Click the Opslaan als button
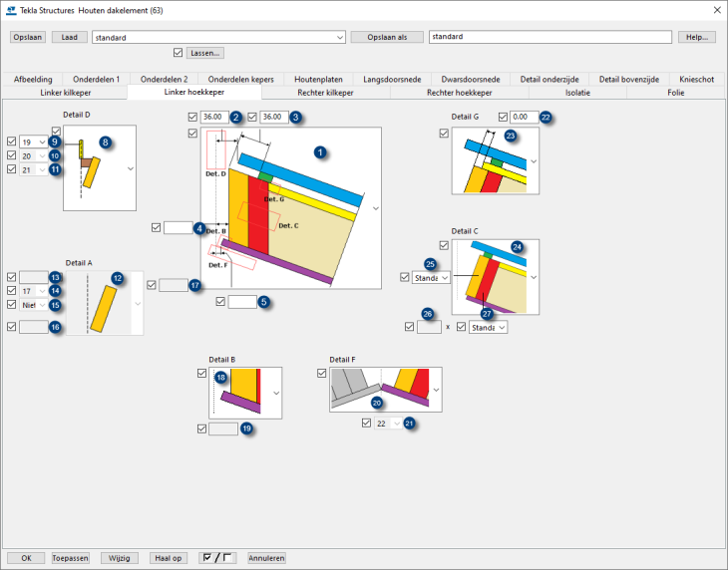This screenshot has width=728, height=570. pos(387,37)
